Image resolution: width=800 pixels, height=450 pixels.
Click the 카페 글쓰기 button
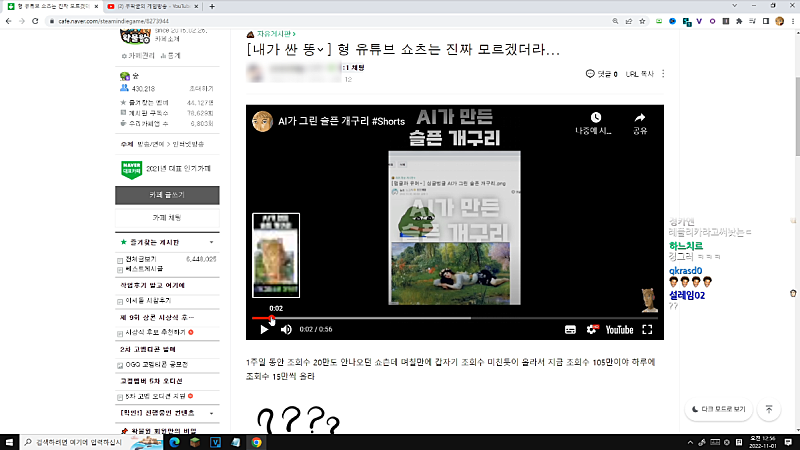point(167,195)
